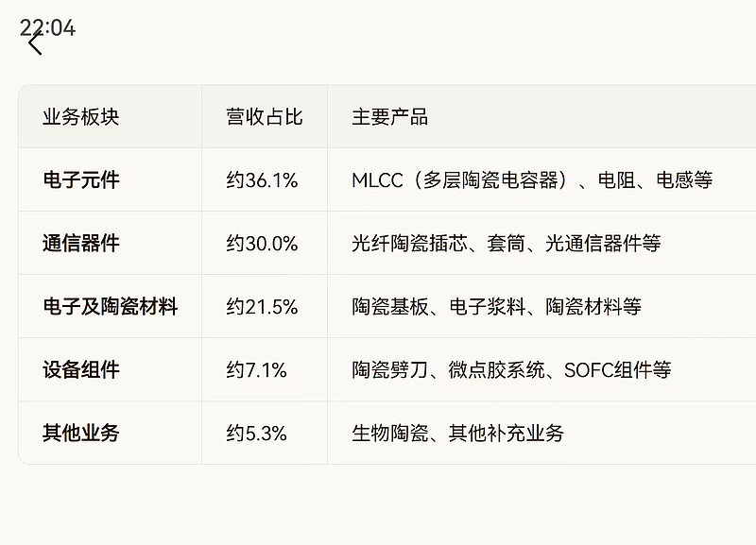Click the 约7.1% revenue share cell
The image size is (756, 545).
pos(256,370)
